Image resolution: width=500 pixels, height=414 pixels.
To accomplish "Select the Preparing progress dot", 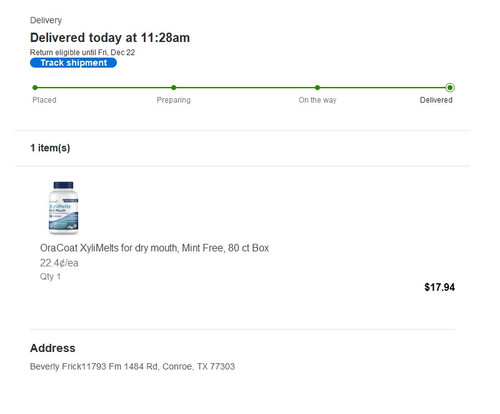I will [x=174, y=88].
